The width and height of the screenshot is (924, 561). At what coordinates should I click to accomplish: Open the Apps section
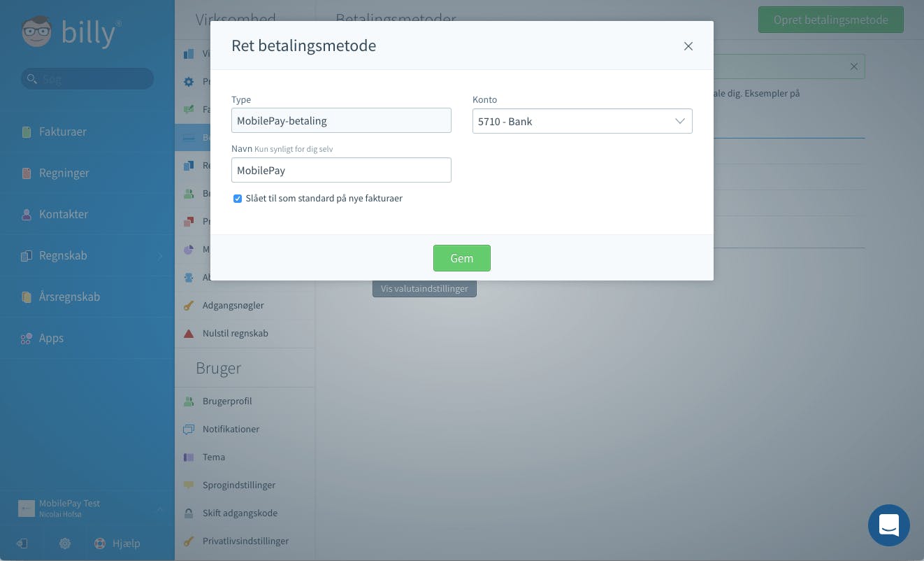coord(51,338)
